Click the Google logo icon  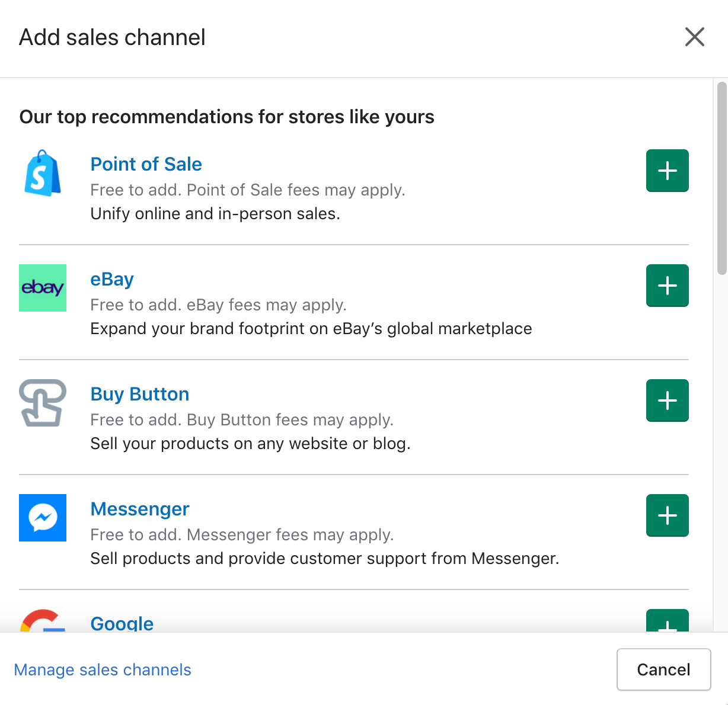click(x=43, y=621)
